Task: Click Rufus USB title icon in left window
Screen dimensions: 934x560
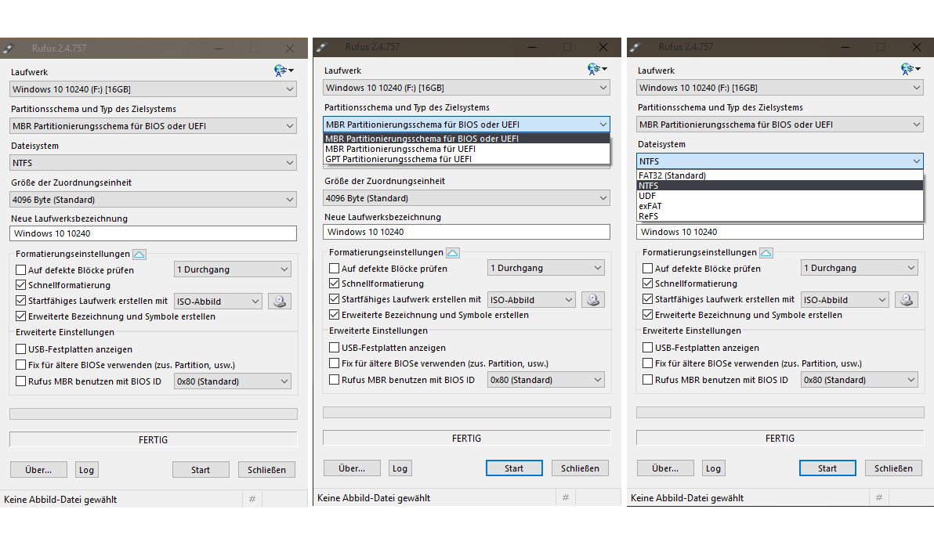Action: [9, 49]
